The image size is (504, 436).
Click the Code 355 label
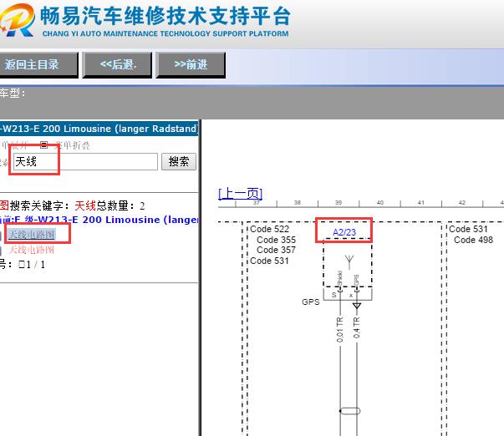pyautogui.click(x=276, y=240)
